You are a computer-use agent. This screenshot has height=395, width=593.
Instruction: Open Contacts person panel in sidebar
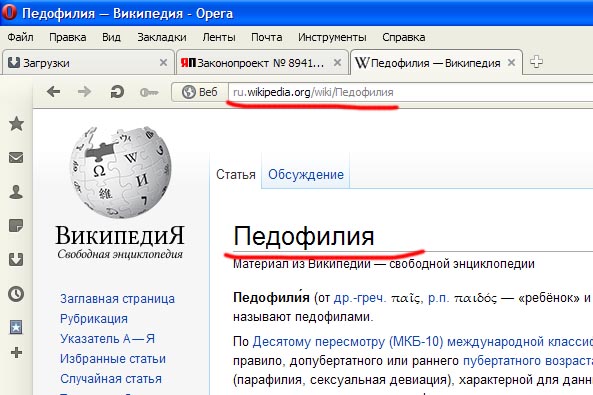tap(16, 192)
